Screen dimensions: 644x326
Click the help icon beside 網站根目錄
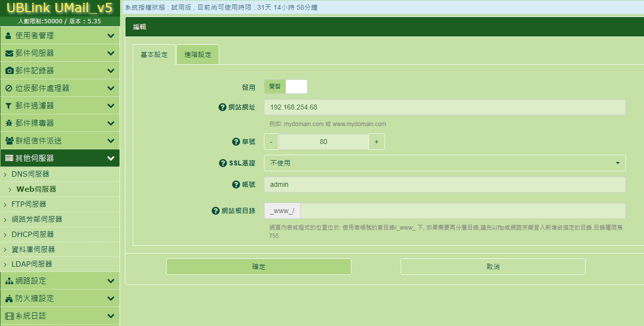216,211
